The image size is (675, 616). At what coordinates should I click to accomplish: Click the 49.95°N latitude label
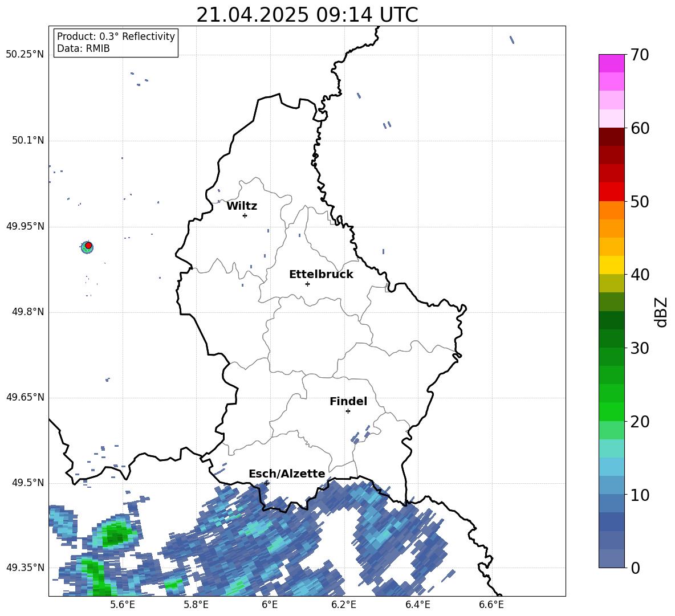25,226
